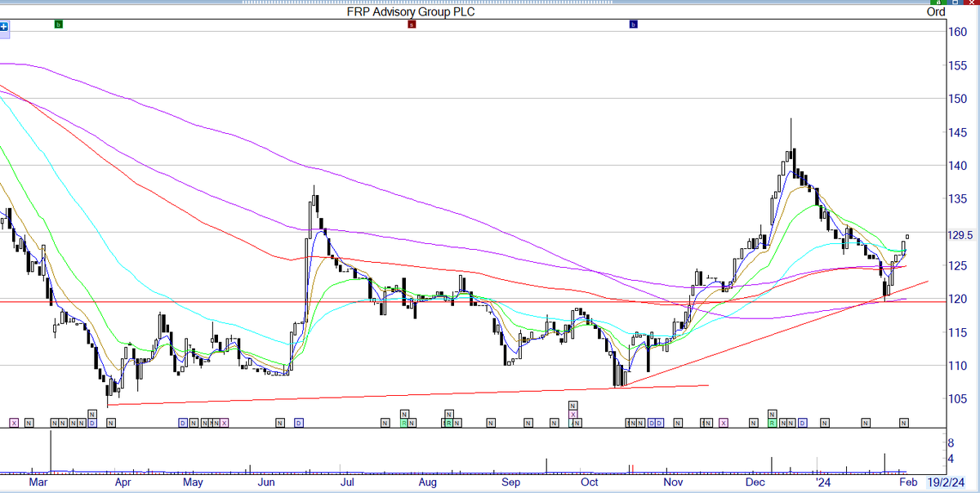The image size is (980, 493).
Task: Click the red 's' marker above the chart
Action: click(x=412, y=25)
